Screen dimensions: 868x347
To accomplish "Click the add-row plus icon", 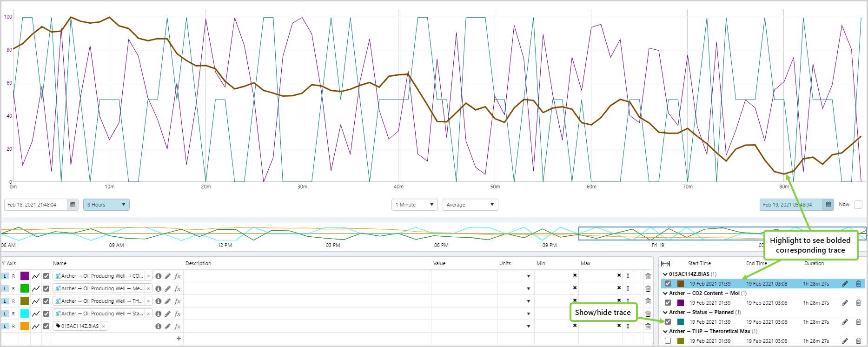I will (x=179, y=339).
